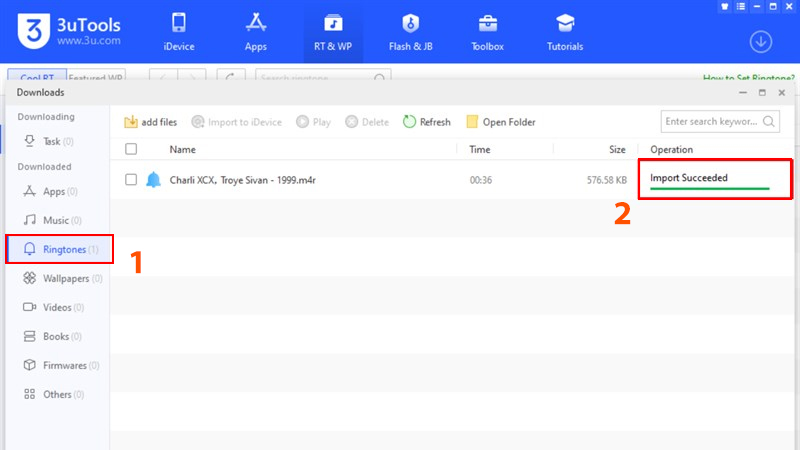Screen dimensions: 800x450
Task: Open Wallpapers category in sidebar
Action: [62, 279]
